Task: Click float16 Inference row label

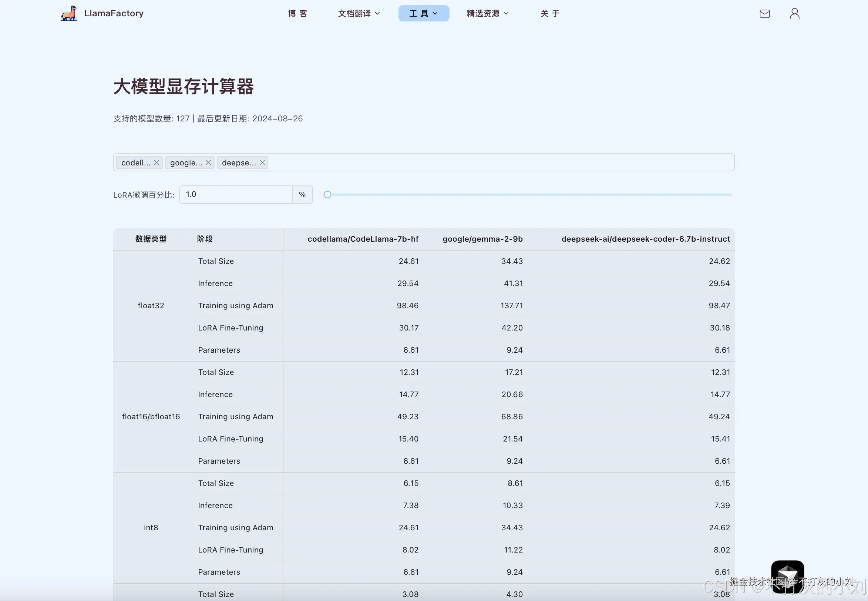Action: click(x=215, y=394)
